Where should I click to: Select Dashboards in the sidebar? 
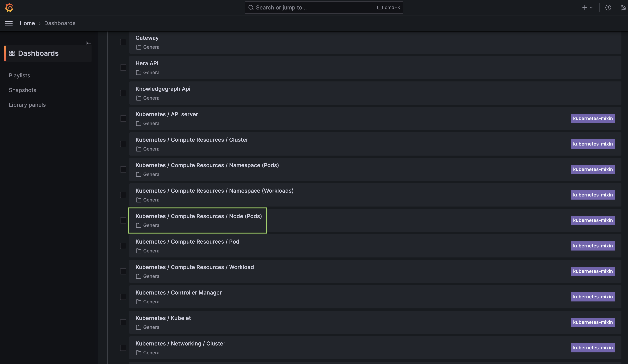[48, 53]
